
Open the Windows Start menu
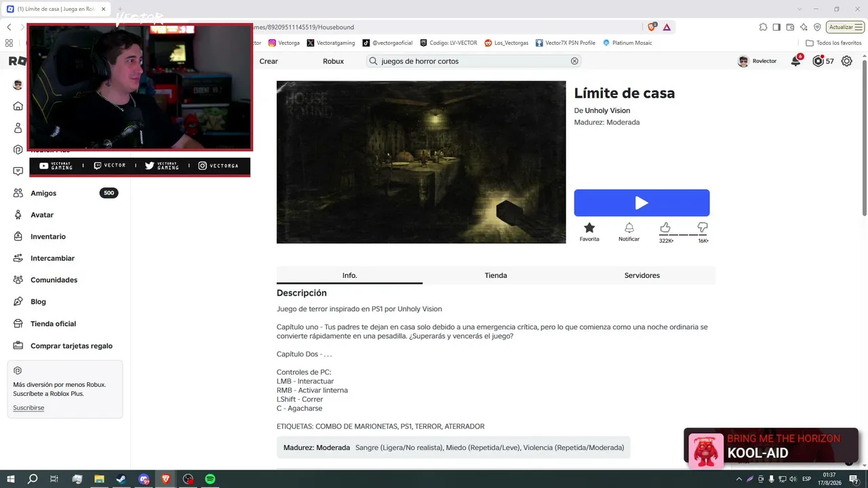tap(11, 479)
